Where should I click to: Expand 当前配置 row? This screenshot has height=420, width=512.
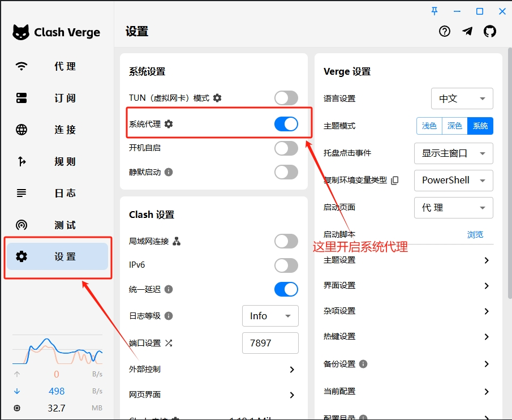[x=408, y=391]
